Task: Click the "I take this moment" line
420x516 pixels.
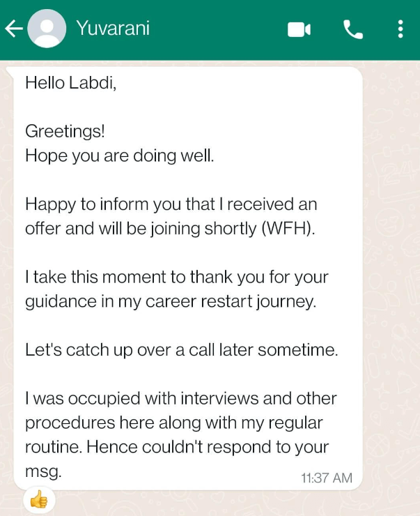Action: 176,278
